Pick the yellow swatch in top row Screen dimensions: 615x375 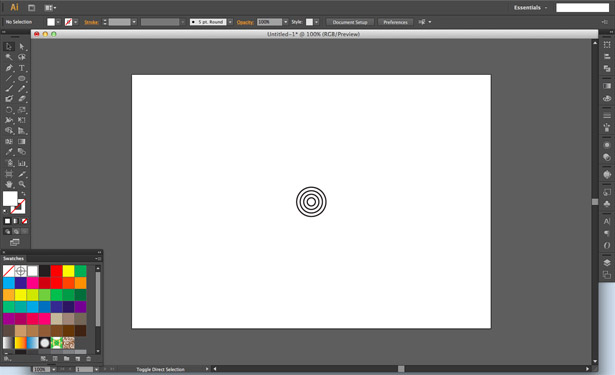point(68,271)
